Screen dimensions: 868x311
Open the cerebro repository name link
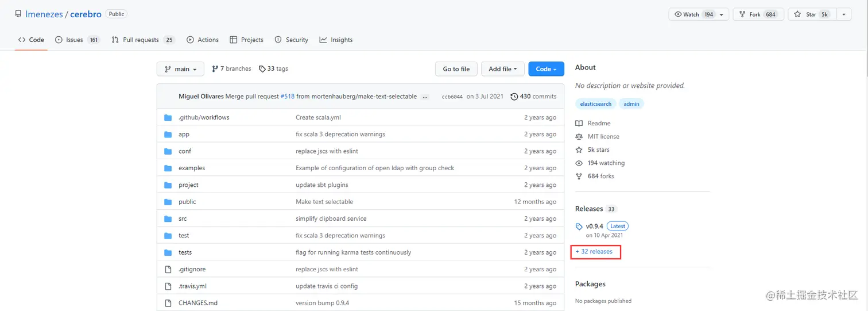(86, 14)
